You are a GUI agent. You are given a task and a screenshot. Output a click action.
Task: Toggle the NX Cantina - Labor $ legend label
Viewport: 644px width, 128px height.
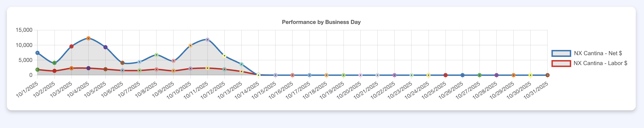[600, 63]
